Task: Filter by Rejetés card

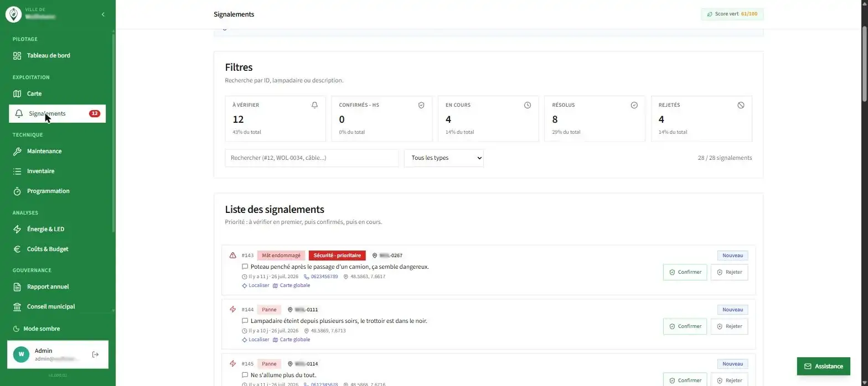Action: pyautogui.click(x=701, y=118)
